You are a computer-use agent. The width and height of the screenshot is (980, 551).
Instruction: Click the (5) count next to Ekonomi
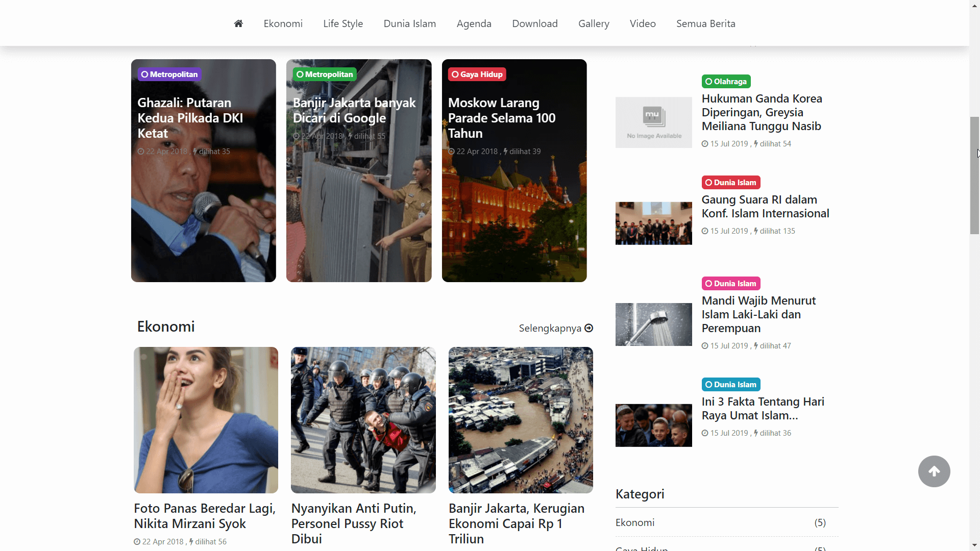(x=820, y=522)
